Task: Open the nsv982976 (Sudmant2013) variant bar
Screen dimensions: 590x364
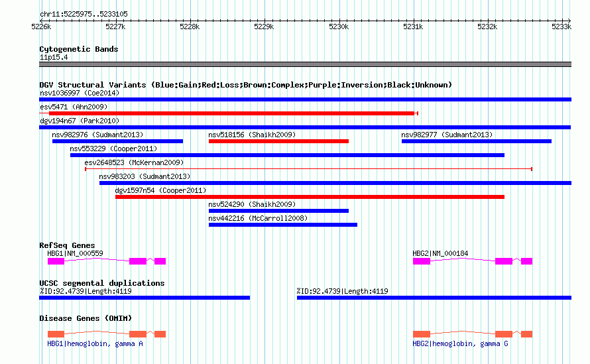Action: [x=118, y=141]
